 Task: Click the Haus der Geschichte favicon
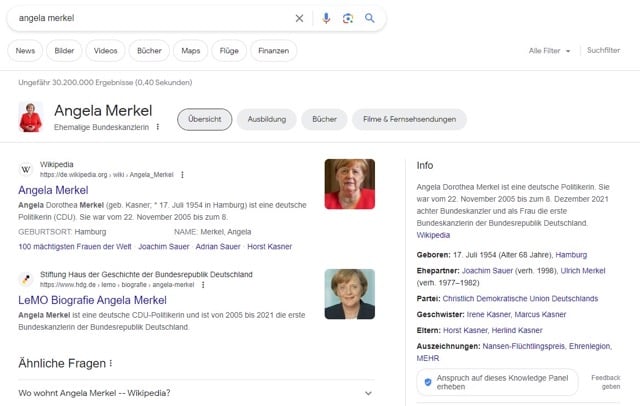26,280
